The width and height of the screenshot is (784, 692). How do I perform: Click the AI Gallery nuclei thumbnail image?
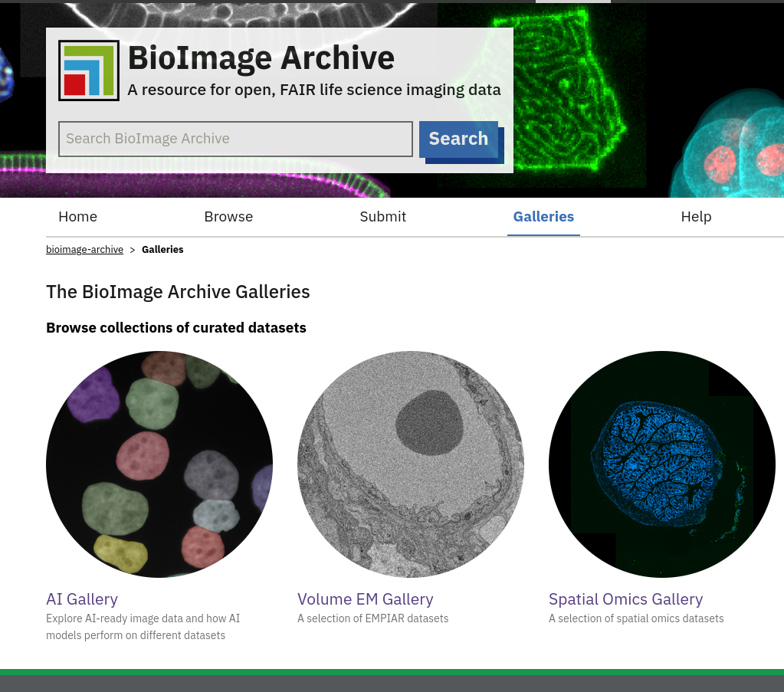(x=159, y=464)
